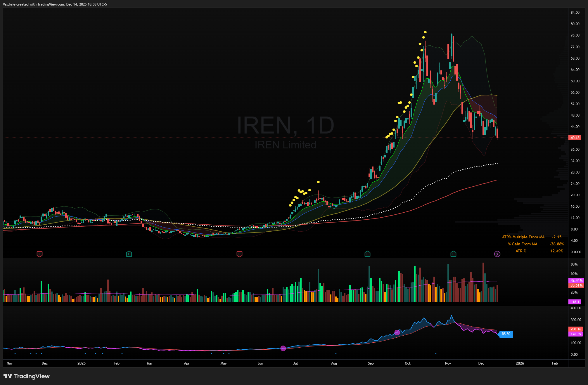
Task: Click the IREN Limited watermark text
Action: 285,145
